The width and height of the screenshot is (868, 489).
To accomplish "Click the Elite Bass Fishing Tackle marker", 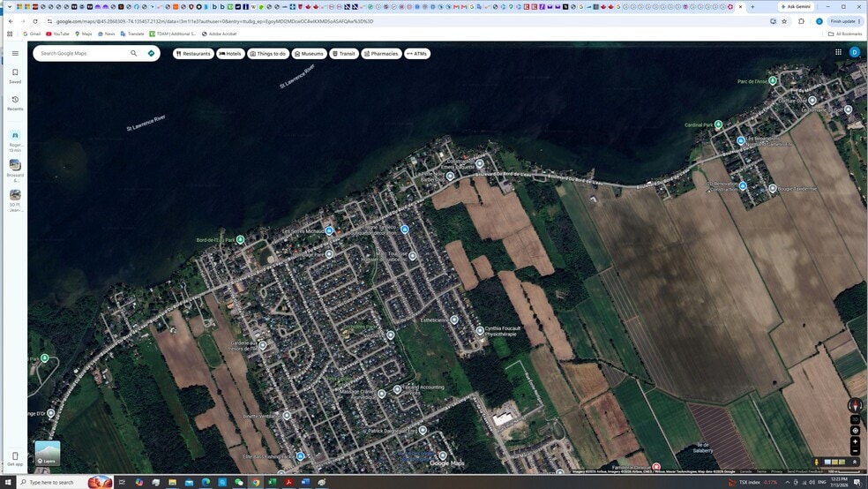I will 300,456.
